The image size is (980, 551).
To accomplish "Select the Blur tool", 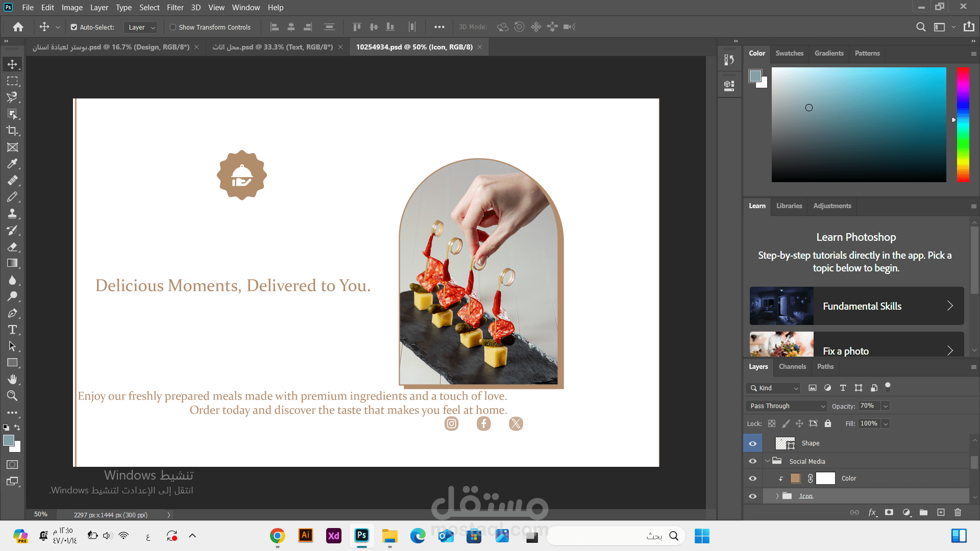I will coord(12,280).
